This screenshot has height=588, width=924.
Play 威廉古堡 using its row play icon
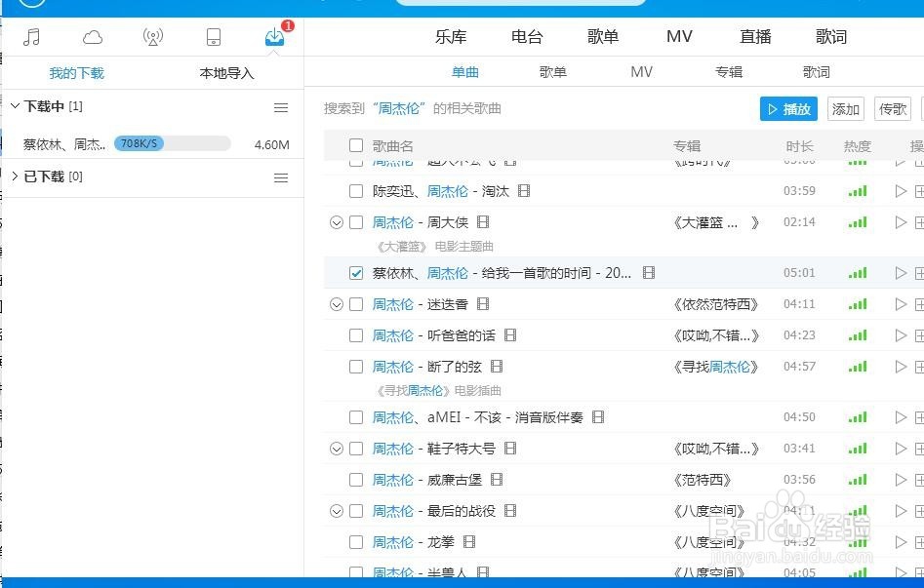pos(901,480)
